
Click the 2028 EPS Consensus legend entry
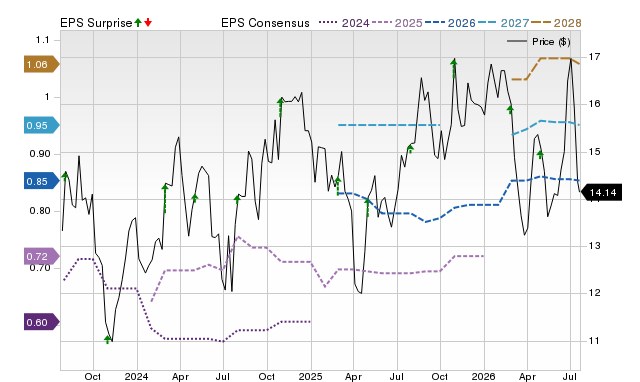(x=556, y=23)
